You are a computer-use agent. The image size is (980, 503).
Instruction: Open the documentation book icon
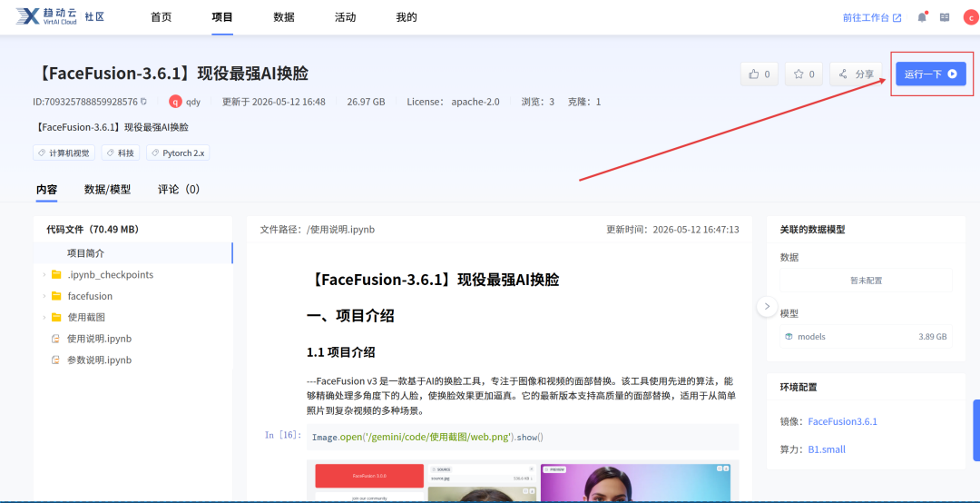[x=945, y=17]
